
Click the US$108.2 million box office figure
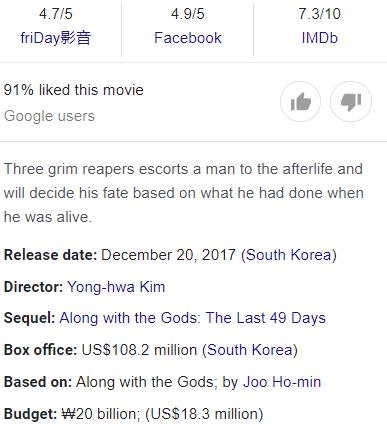[x=139, y=350]
